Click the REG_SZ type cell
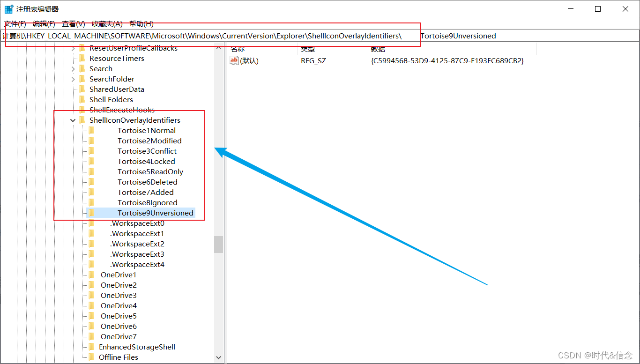The image size is (640, 364). pos(313,60)
